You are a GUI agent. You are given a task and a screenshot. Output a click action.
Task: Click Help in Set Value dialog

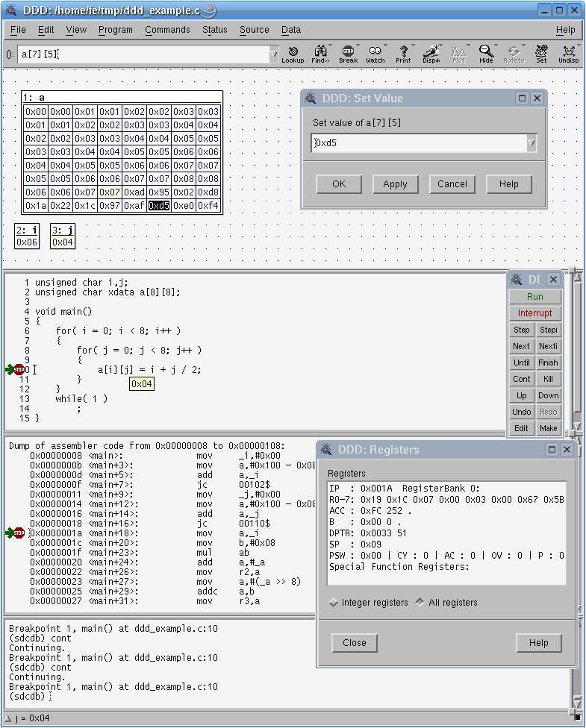[509, 183]
